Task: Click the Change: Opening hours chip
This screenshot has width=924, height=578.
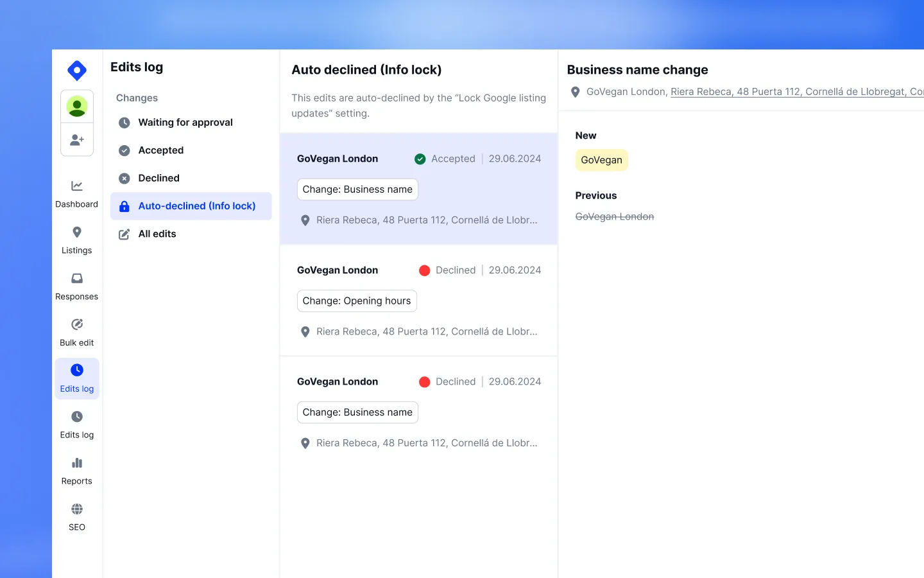Action: tap(357, 301)
